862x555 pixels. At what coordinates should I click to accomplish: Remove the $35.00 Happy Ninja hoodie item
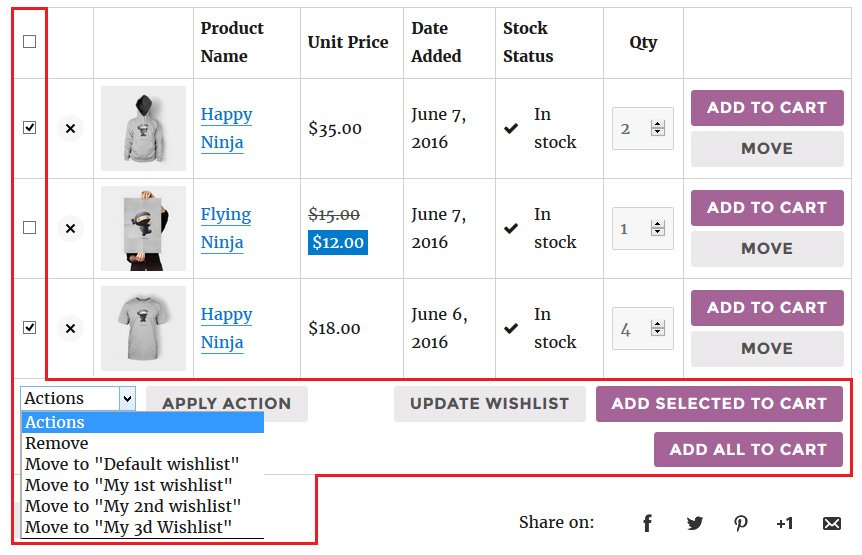coord(70,129)
